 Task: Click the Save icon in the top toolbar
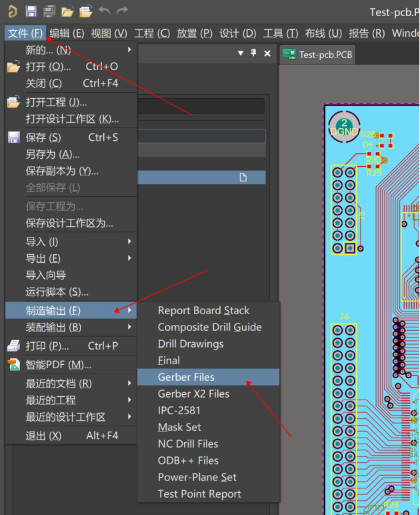click(31, 11)
